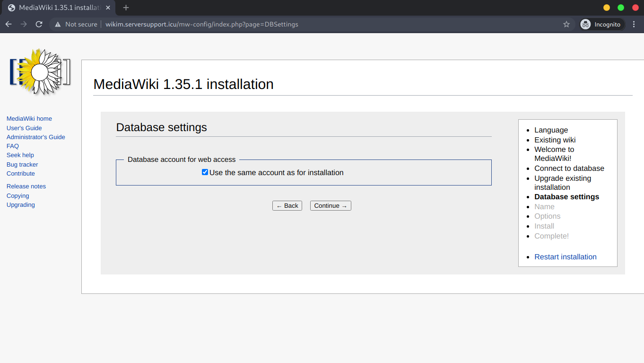This screenshot has height=363, width=644.
Task: Open the MediaWiki home link
Action: 29,119
